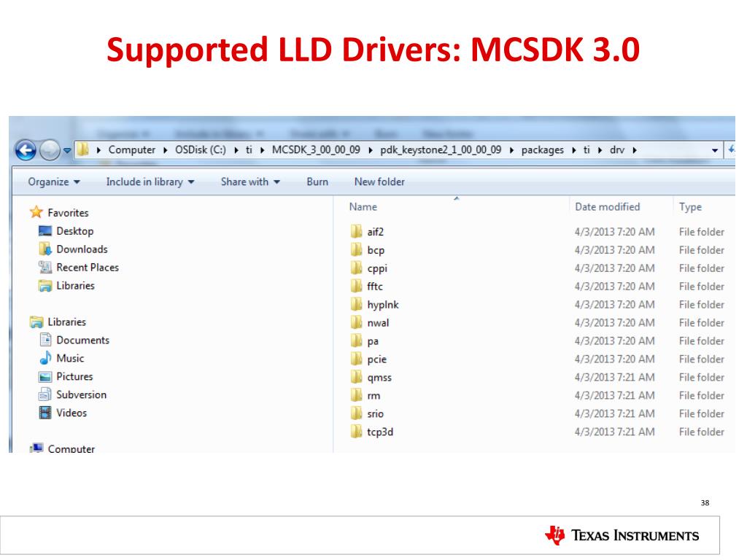The width and height of the screenshot is (747, 560).
Task: Click New folder in the toolbar
Action: (x=379, y=182)
